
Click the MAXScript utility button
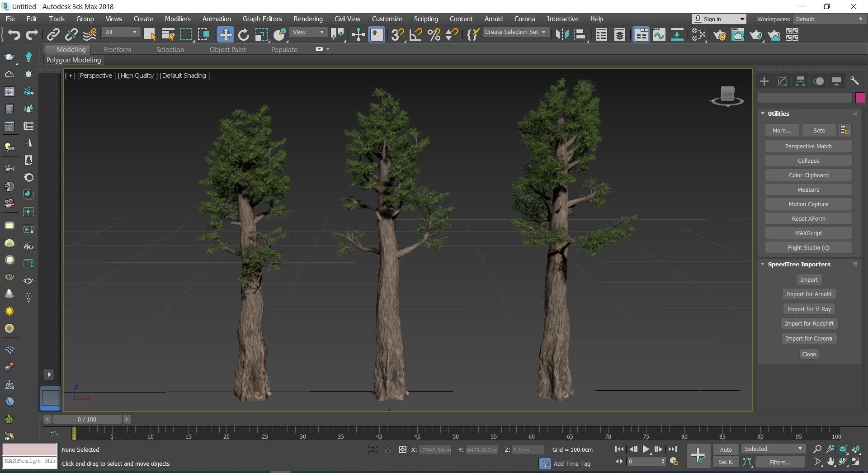(808, 233)
